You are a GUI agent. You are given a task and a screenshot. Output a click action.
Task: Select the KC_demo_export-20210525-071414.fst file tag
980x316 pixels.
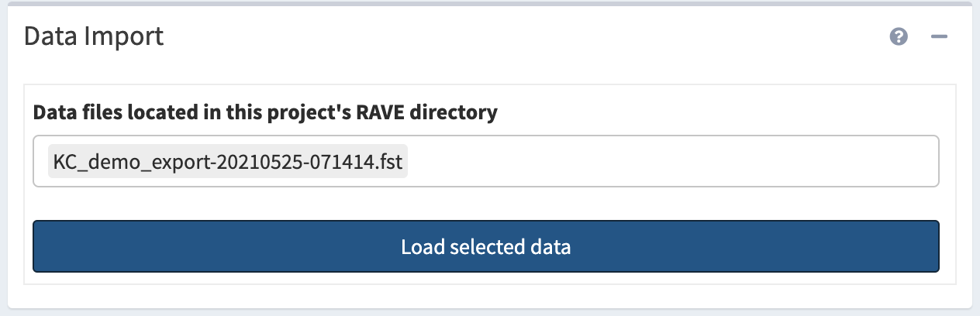(228, 162)
